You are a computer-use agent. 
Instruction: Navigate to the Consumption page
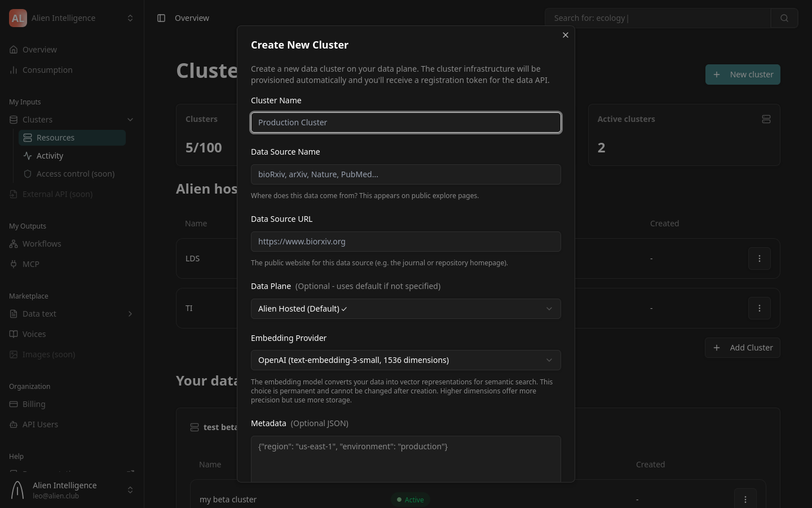47,70
